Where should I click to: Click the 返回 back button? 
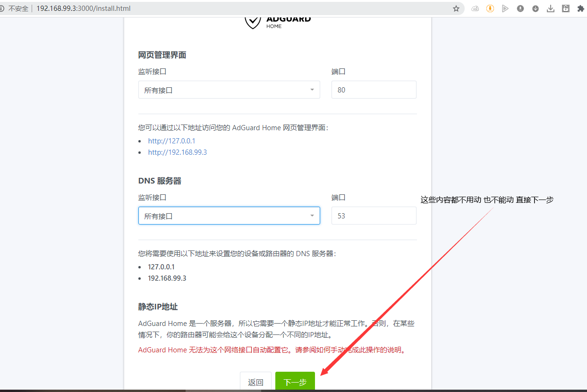(x=255, y=382)
